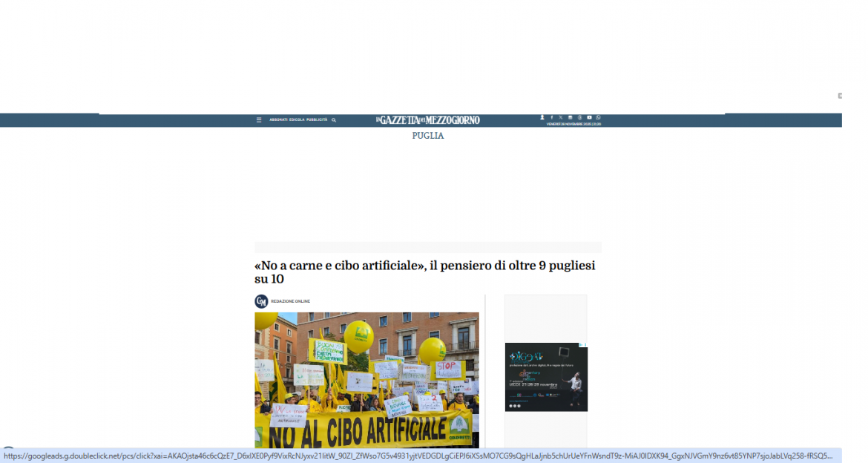This screenshot has height=463, width=868.
Task: Click the WhatsApp icon in the header
Action: click(598, 117)
